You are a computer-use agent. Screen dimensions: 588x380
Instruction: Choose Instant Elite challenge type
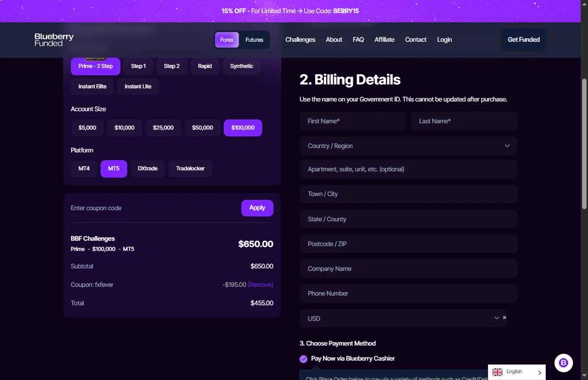[x=92, y=86]
